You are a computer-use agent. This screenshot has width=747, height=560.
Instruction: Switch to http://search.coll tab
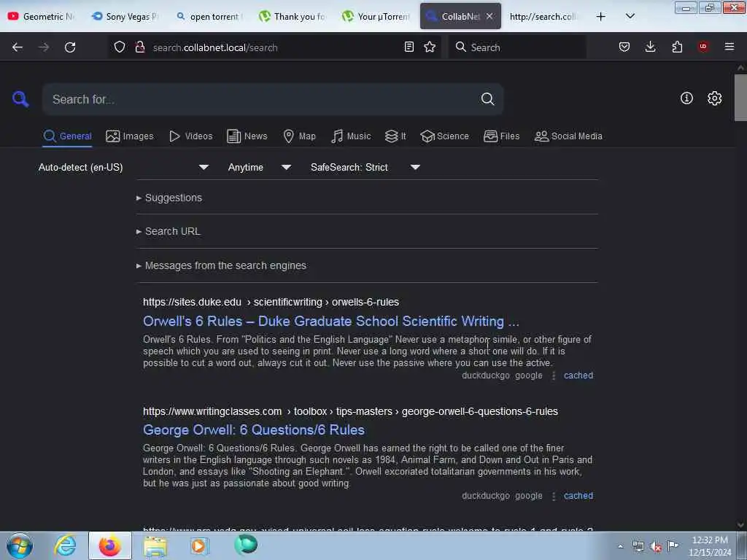point(543,17)
